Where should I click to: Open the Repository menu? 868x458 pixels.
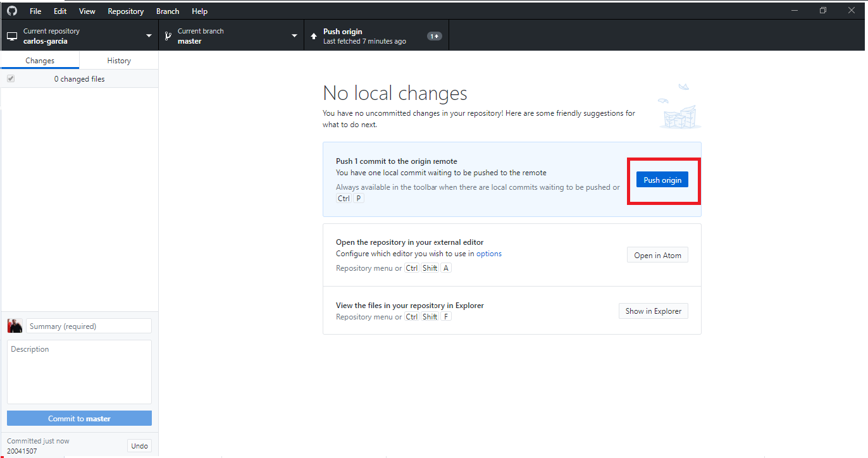126,11
